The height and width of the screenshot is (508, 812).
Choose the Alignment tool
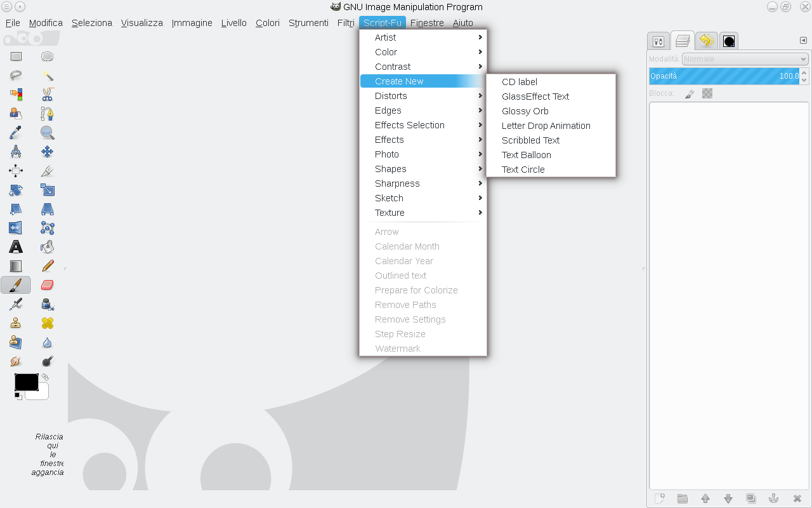pos(16,171)
